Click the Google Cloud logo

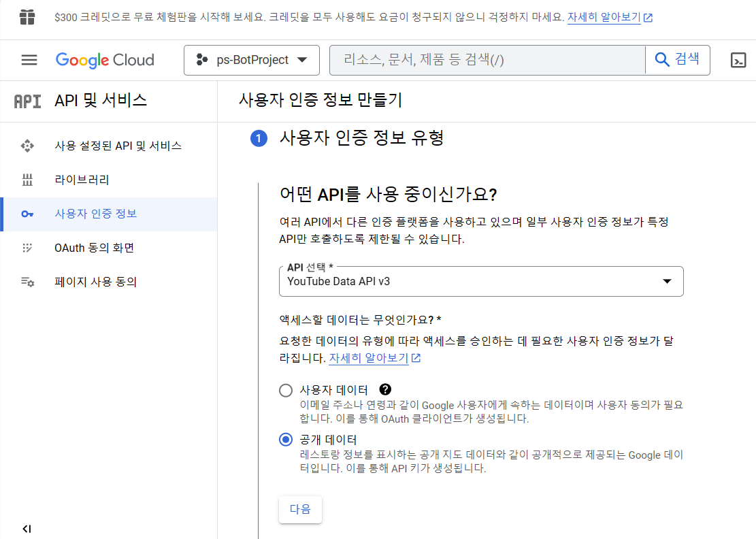point(105,61)
